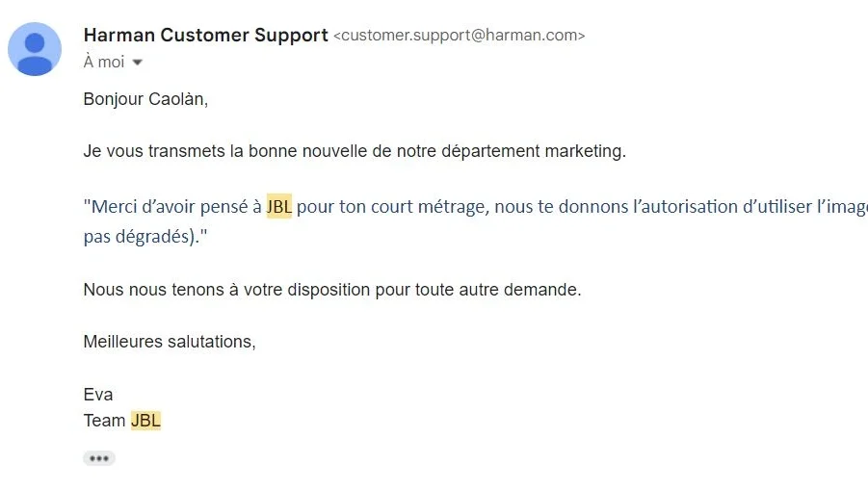
Task: Expand recipient details arrow next to À moi
Action: click(x=138, y=63)
